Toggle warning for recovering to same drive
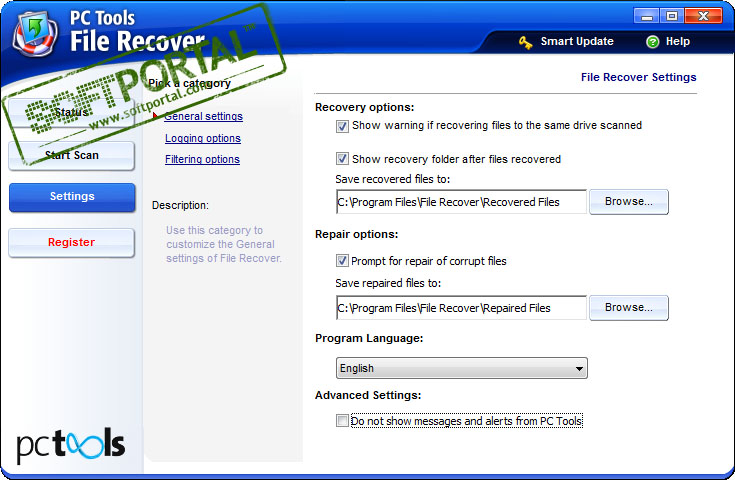 342,126
